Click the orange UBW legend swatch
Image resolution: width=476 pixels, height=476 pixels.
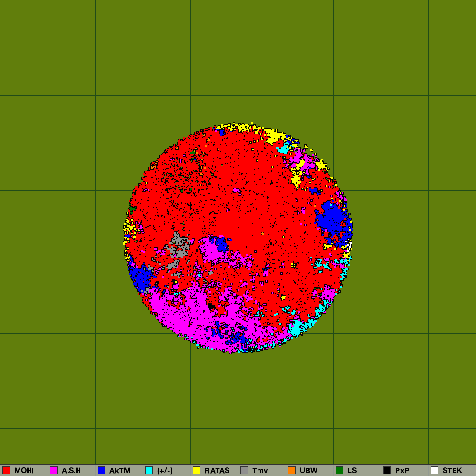coord(292,470)
